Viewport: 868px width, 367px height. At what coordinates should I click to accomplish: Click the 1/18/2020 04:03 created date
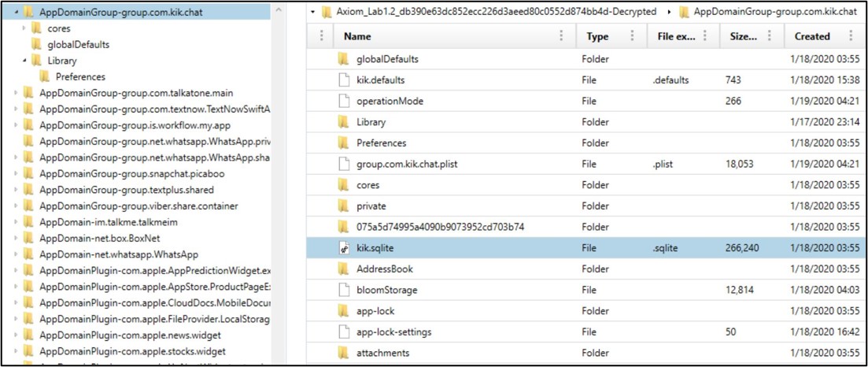point(825,290)
